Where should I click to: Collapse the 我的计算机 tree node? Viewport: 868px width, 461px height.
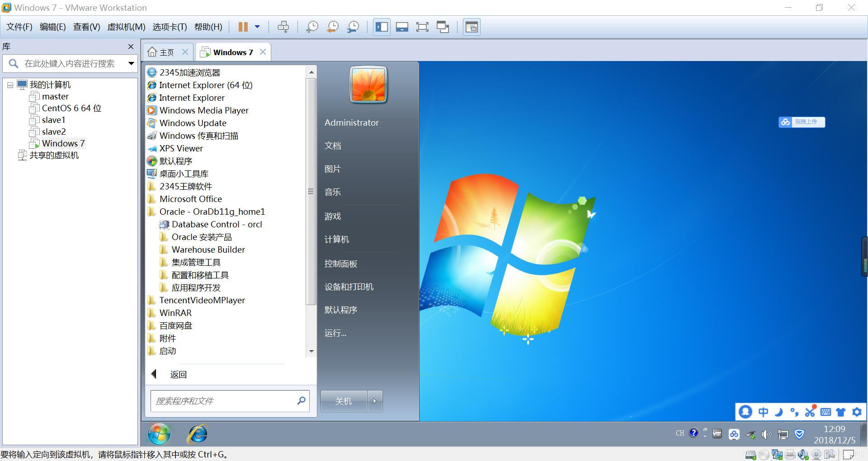10,85
